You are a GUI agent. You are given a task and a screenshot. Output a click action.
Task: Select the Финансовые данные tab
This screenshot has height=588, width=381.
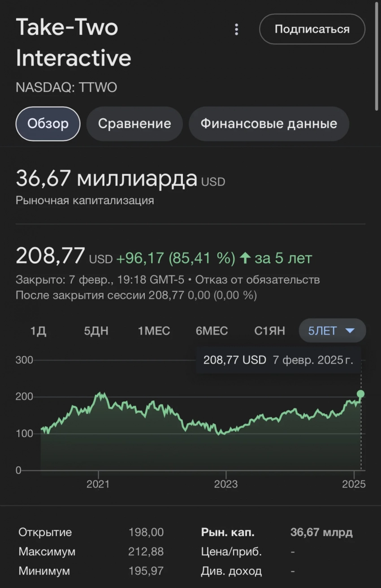pyautogui.click(x=268, y=124)
